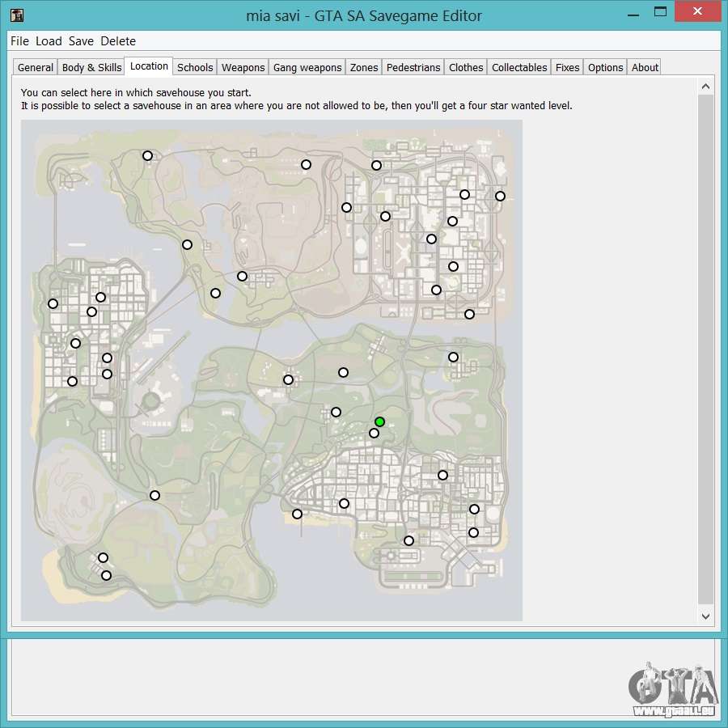
Task: Select the westernmost San Fierro savehouse marker
Action: pos(53,303)
